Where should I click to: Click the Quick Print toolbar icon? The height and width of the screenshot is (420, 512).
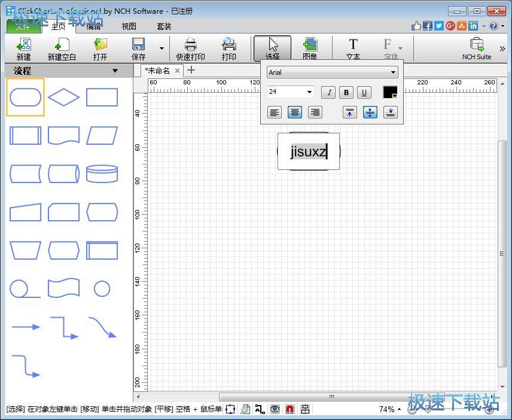click(190, 48)
